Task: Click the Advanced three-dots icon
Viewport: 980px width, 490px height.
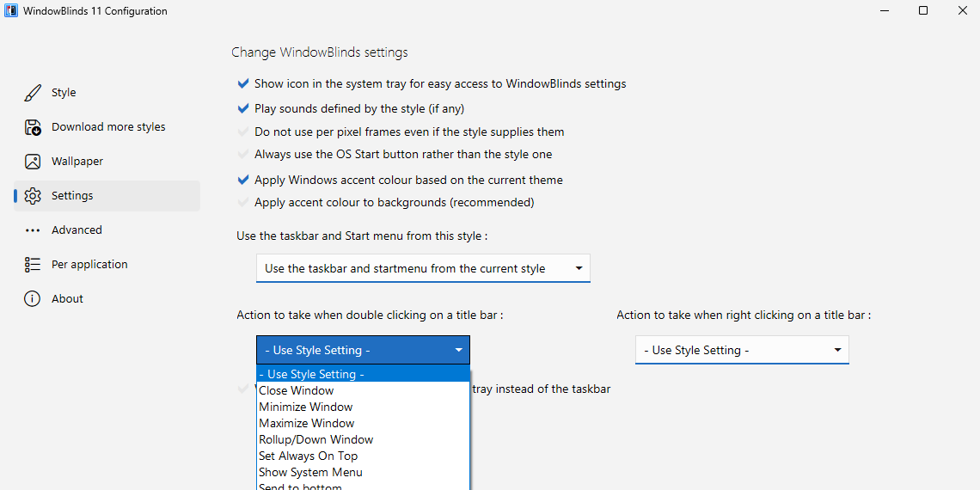Action: pos(33,230)
